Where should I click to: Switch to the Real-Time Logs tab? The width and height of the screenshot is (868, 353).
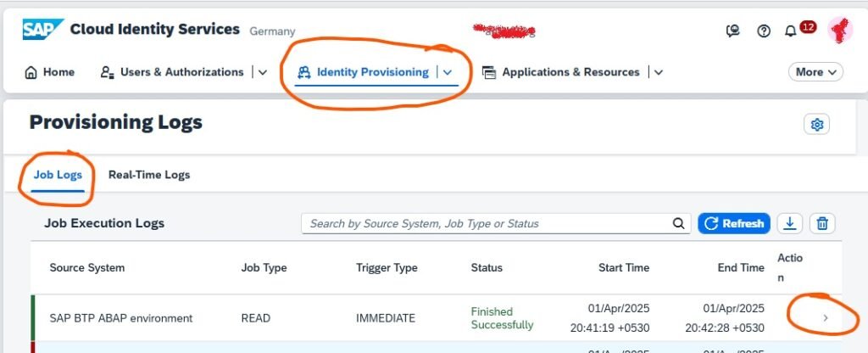coord(149,175)
